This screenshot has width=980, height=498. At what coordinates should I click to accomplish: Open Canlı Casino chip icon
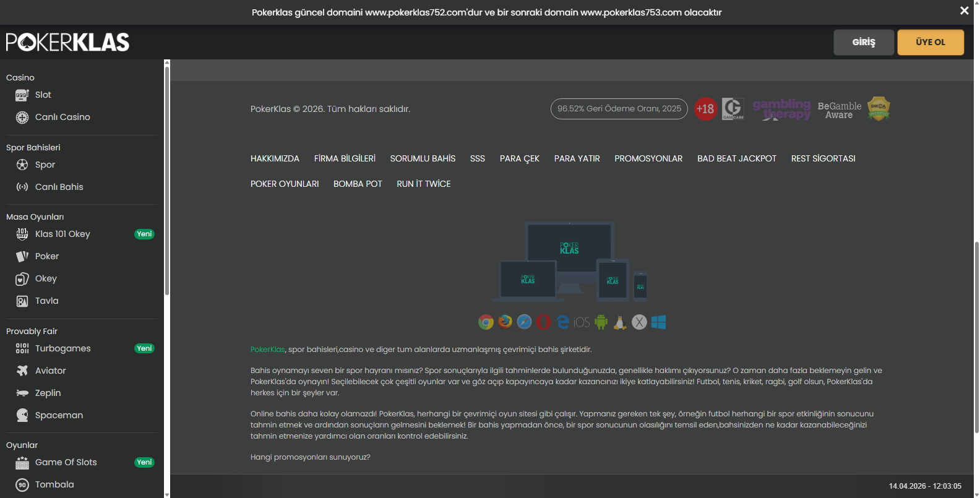22,118
